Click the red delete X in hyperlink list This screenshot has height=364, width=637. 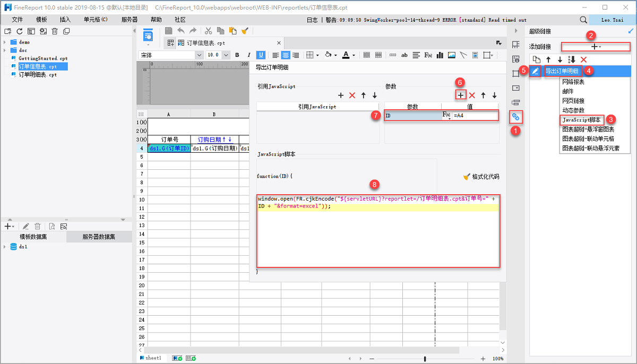(583, 59)
